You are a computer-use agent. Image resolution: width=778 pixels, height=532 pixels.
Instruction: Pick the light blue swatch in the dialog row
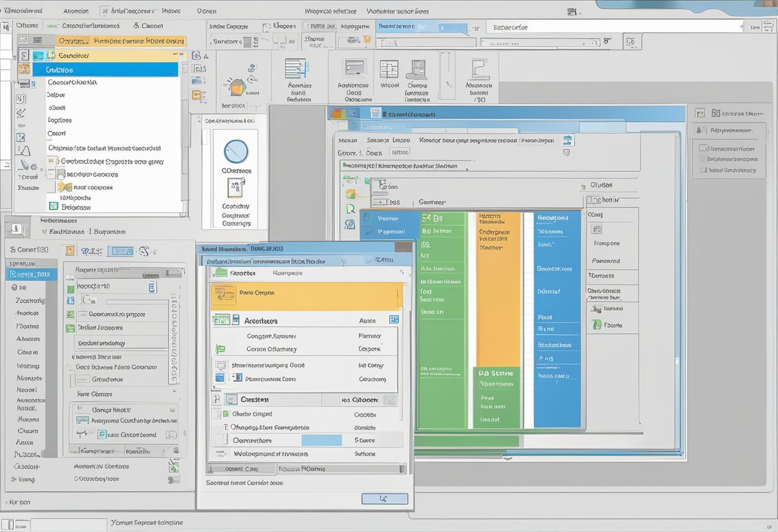click(322, 440)
